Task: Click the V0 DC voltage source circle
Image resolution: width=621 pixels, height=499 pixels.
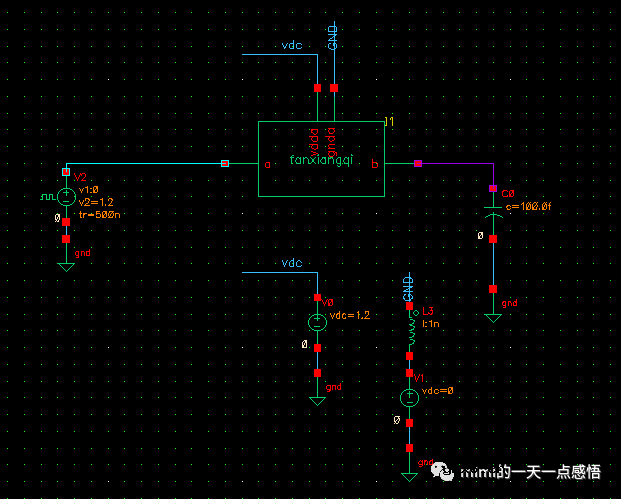Action: pos(317,322)
